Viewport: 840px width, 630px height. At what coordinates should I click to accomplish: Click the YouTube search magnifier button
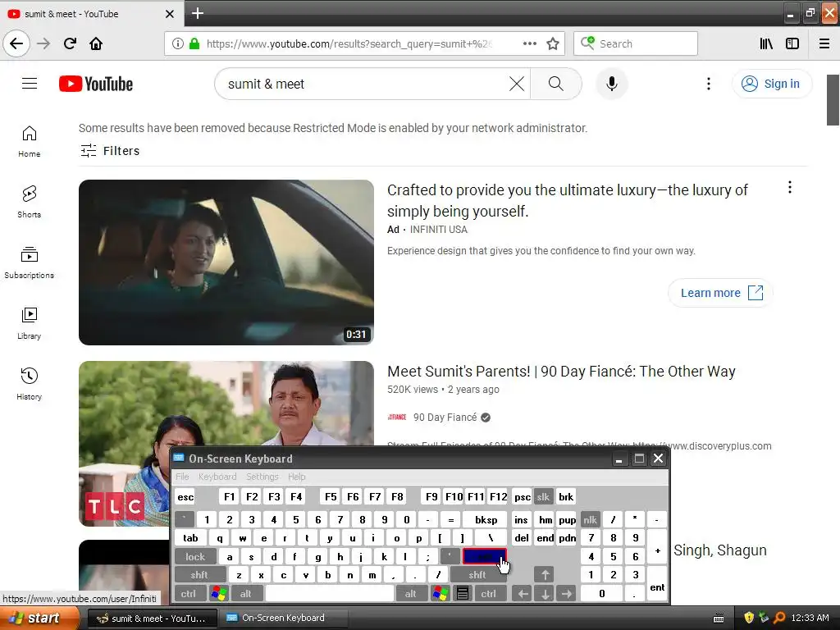(x=556, y=84)
